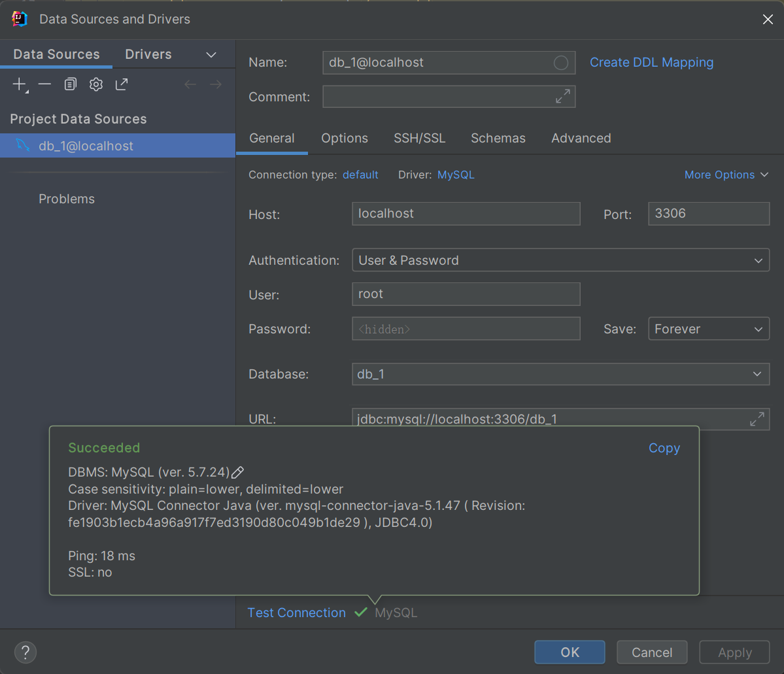Open the Schemas tab
The image size is (784, 674).
498,138
